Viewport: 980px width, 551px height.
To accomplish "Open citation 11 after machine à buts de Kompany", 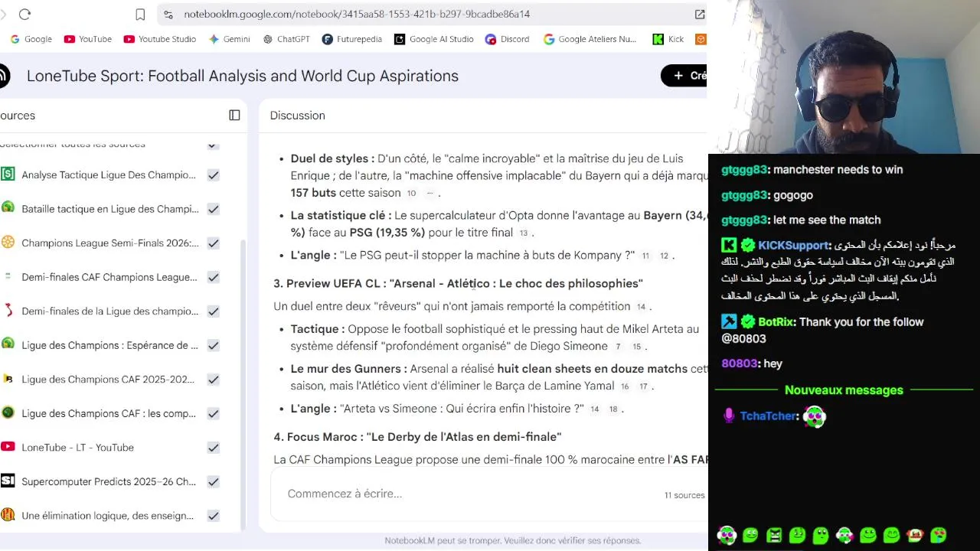I will click(x=645, y=256).
